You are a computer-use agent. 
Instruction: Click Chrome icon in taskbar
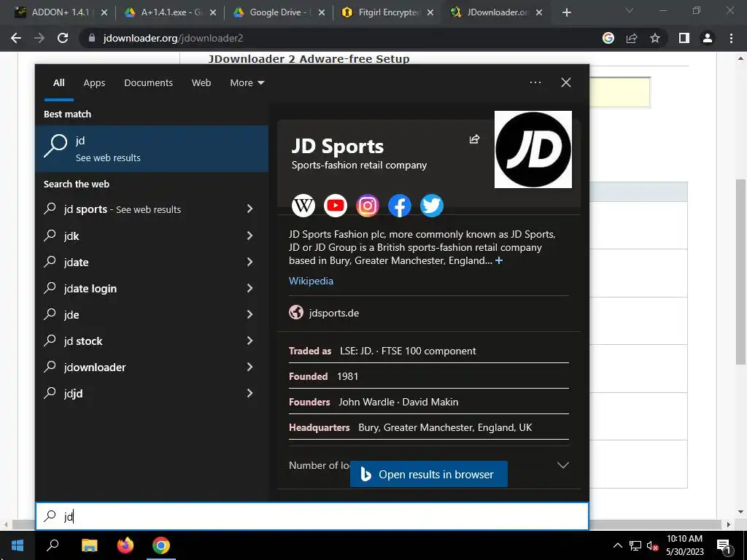161,545
